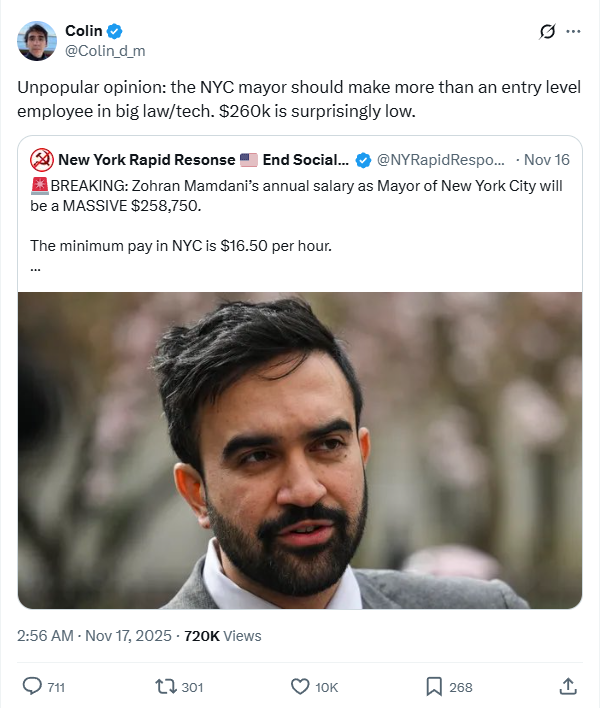Click New York Rapid Resonse account name
The height and width of the screenshot is (708, 602).
[x=146, y=160]
